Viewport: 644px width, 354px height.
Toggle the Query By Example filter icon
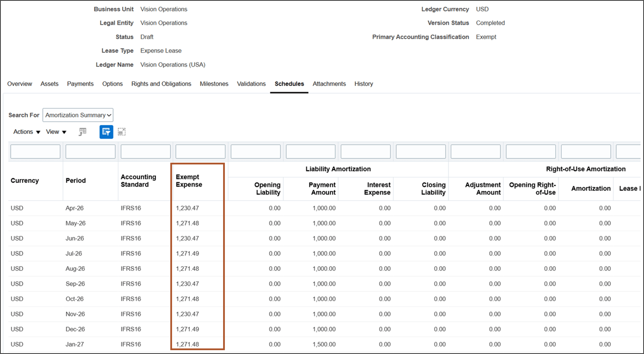pos(106,132)
